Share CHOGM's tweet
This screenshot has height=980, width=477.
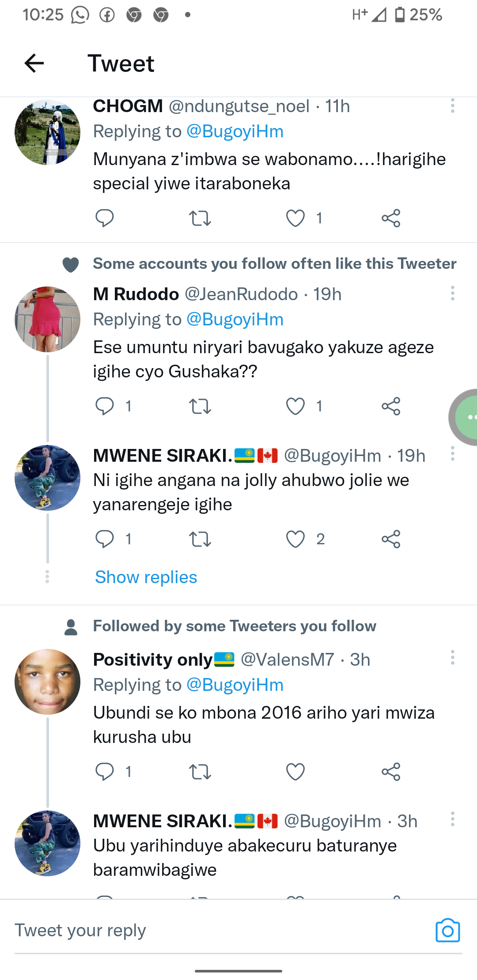click(x=391, y=218)
